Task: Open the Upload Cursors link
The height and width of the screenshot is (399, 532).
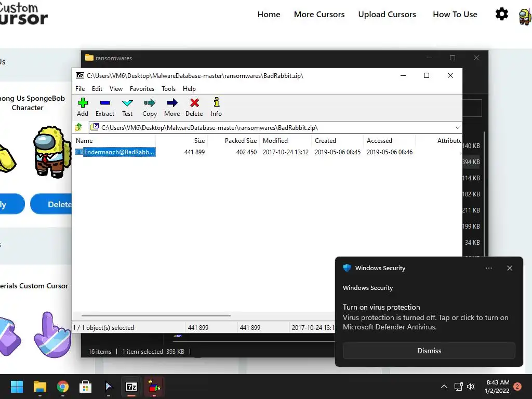Action: point(387,14)
